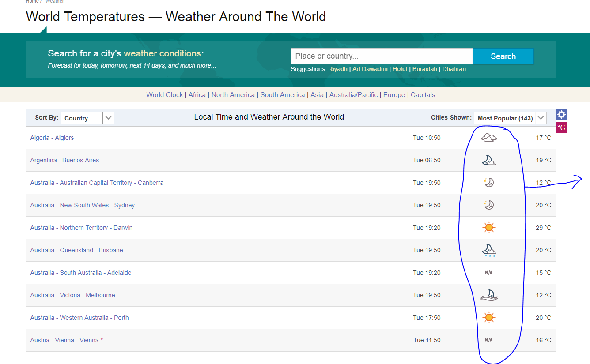This screenshot has width=590, height=364.
Task: Click the Search button
Action: [503, 56]
